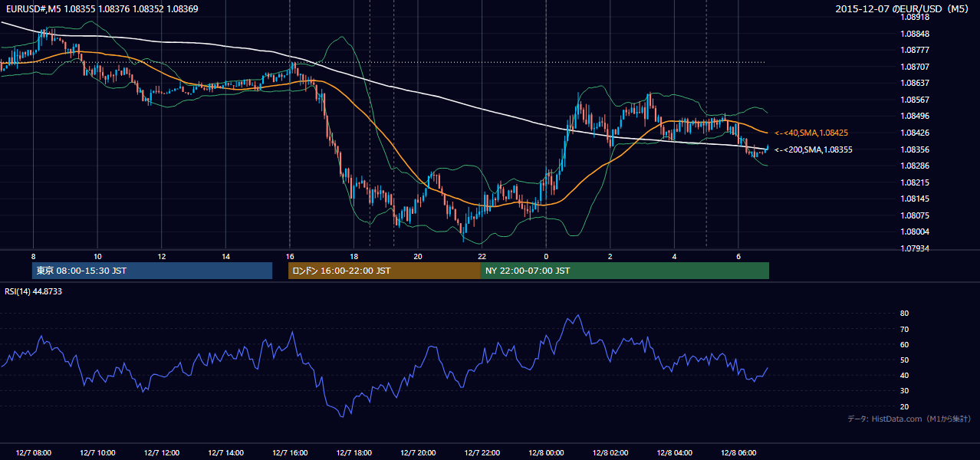Click the bottom time label 12/8 00:00
This screenshot has height=460, width=980.
545,453
